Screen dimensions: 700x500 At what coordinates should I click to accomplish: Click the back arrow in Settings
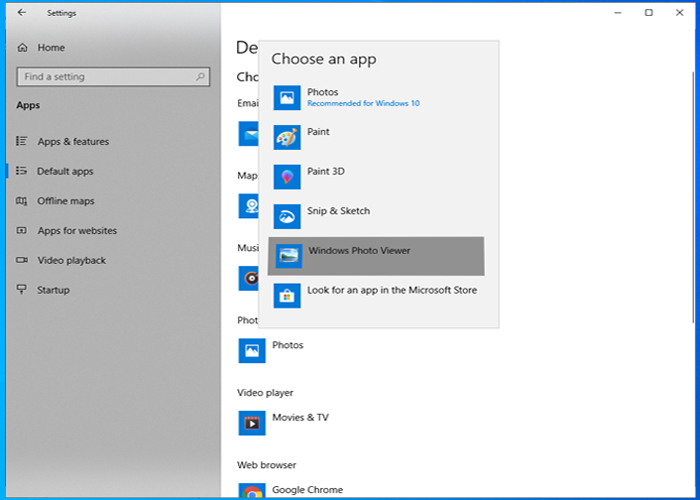coord(21,12)
